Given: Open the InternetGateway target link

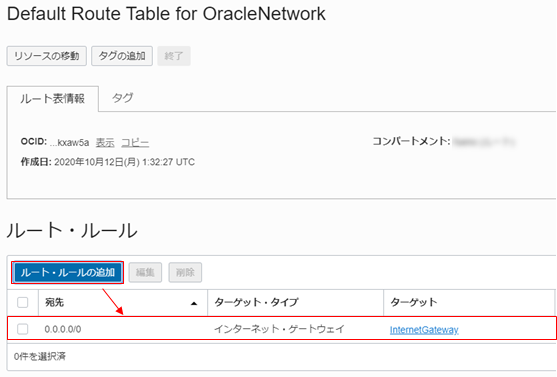Looking at the screenshot, I should coord(424,330).
